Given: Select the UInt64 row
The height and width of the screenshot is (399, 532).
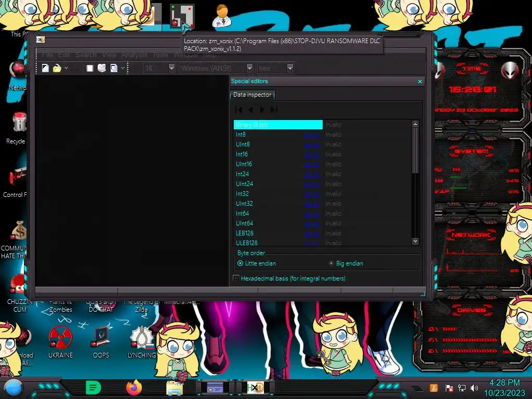Looking at the screenshot, I should (x=322, y=223).
